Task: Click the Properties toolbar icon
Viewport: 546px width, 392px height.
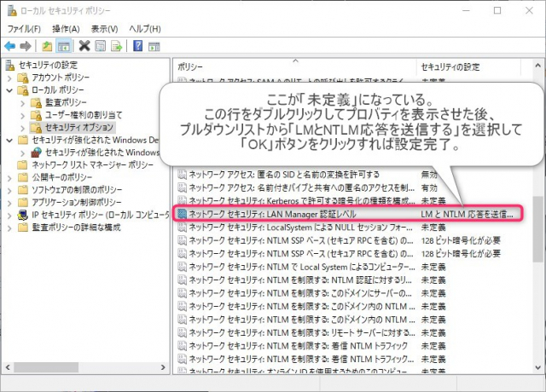Action: tap(101, 46)
